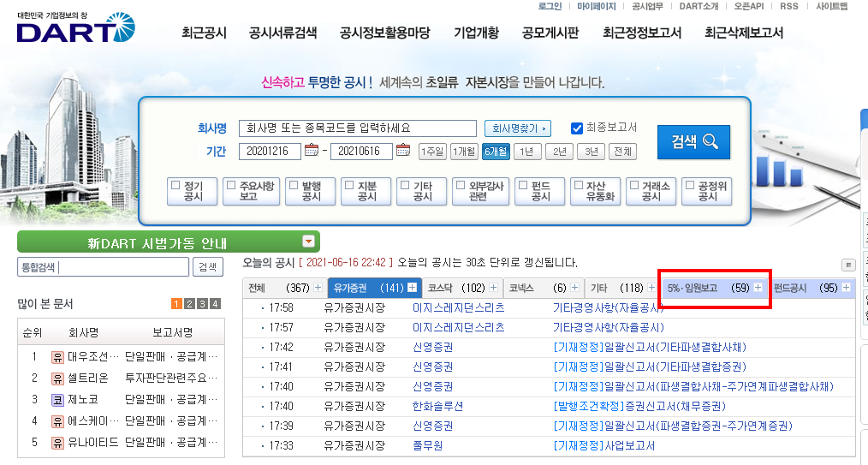Set period to 전체
Viewport: 868px width, 465px height.
pyautogui.click(x=622, y=151)
